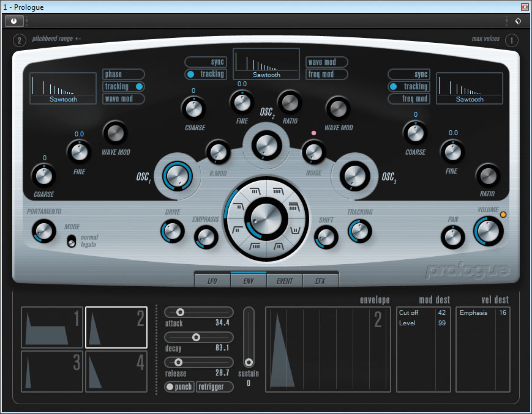Click OSC 1 wave mod knob
This screenshot has width=532, height=414.
(x=115, y=133)
